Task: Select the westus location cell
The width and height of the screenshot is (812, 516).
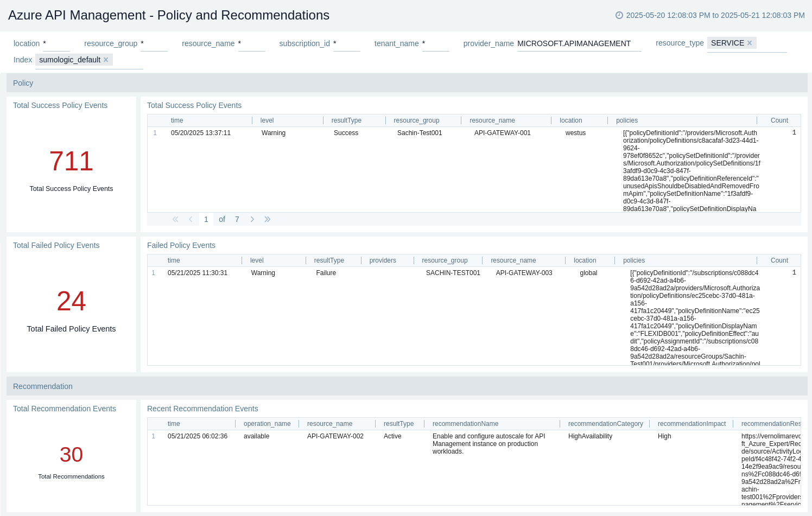Action: pos(575,133)
